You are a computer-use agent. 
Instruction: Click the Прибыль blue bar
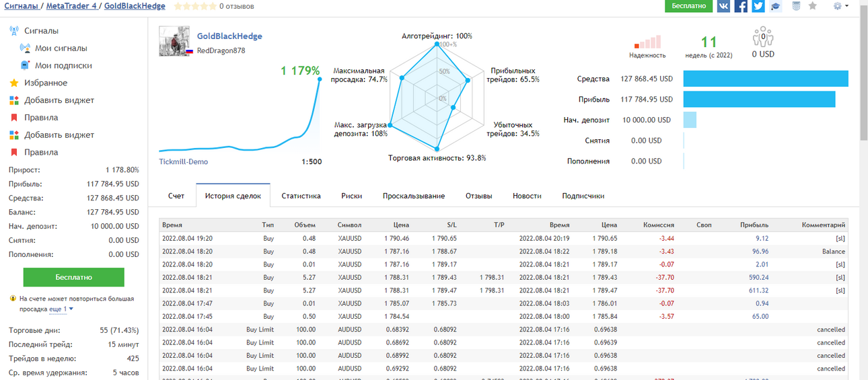point(760,99)
